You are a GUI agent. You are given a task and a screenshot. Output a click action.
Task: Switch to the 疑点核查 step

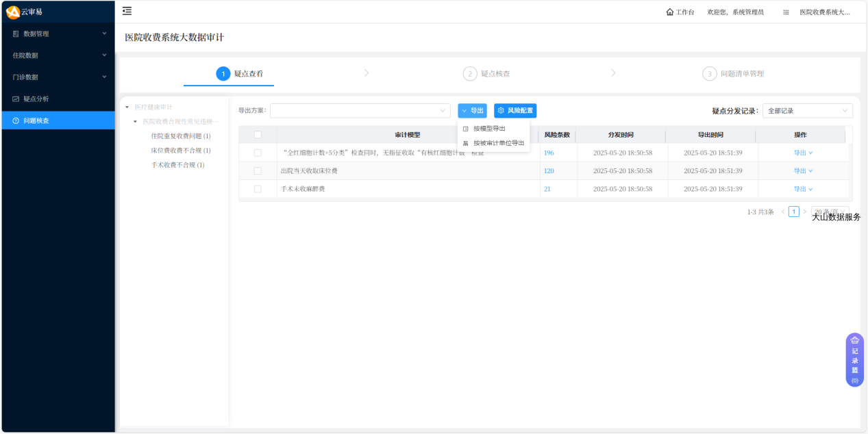pos(495,73)
